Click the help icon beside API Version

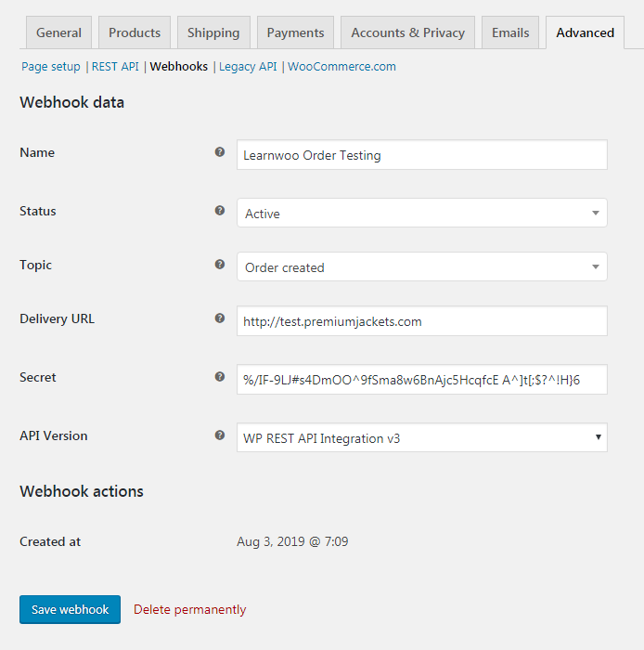(220, 435)
